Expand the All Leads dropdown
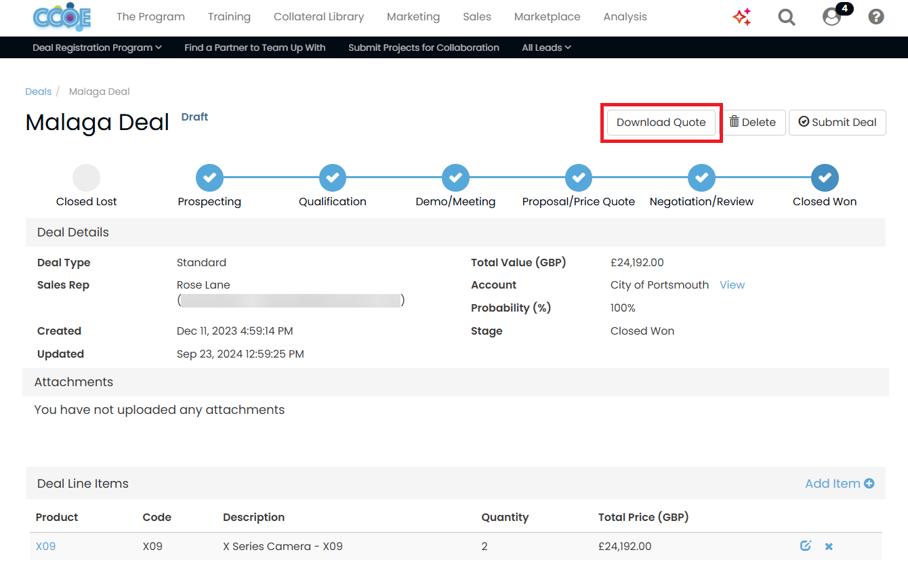908x588 pixels. point(546,47)
